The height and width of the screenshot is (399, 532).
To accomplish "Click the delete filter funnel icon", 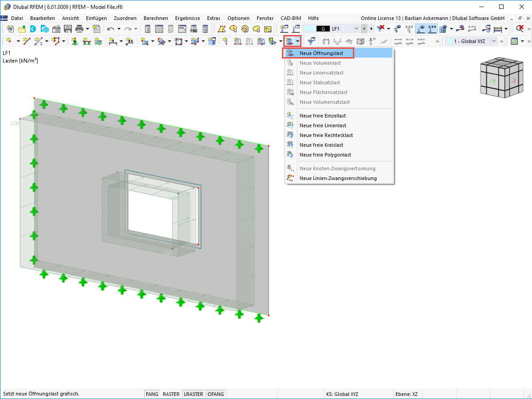I will click(x=381, y=29).
